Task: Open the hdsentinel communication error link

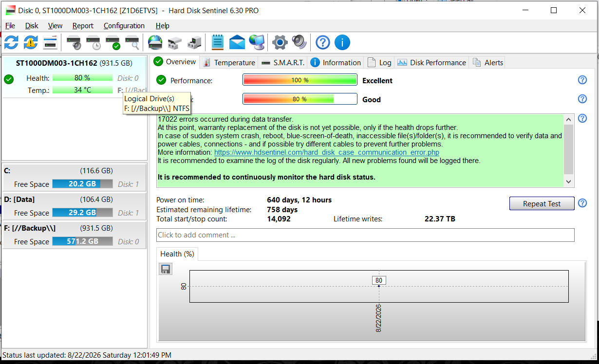Action: tap(327, 152)
